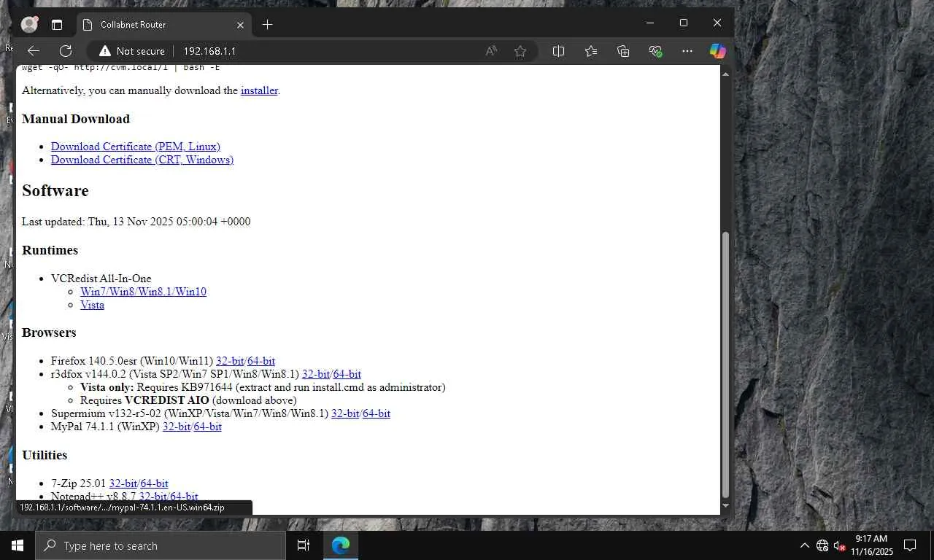Download Firefox 140.5.0esr 32-bit
934x560 pixels.
point(230,361)
